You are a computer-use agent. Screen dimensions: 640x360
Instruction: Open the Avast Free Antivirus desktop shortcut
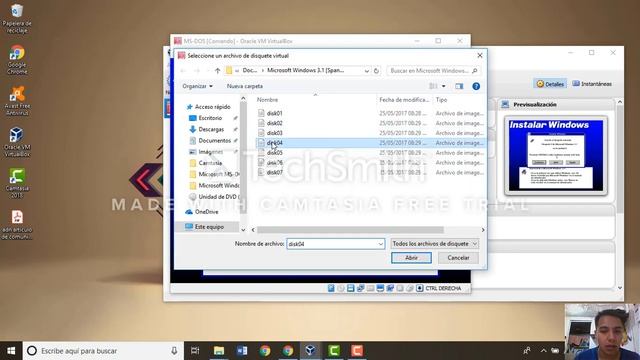17,101
